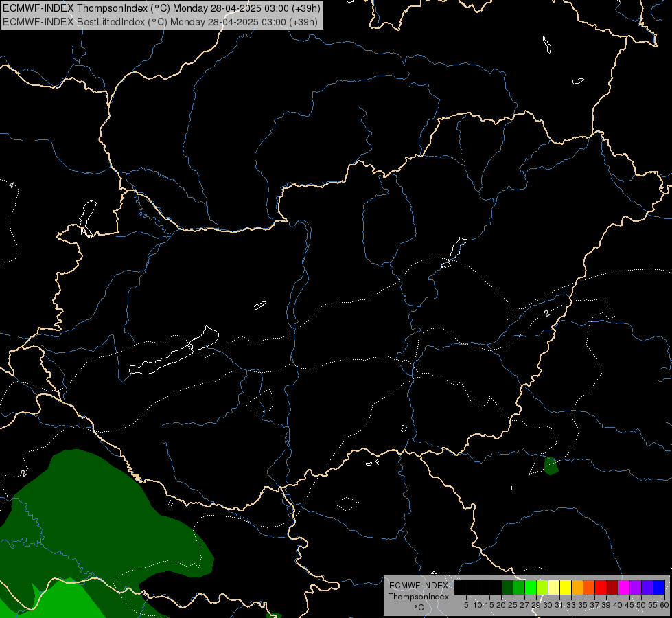Select the magenta 40–45 legend swatch
Screen dimensions: 672x618
coord(624,587)
